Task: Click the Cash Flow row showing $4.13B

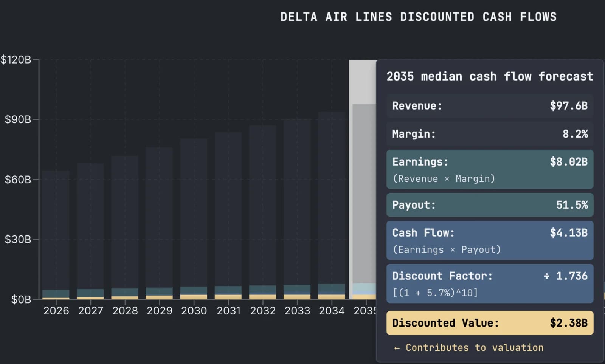Action: coord(489,240)
